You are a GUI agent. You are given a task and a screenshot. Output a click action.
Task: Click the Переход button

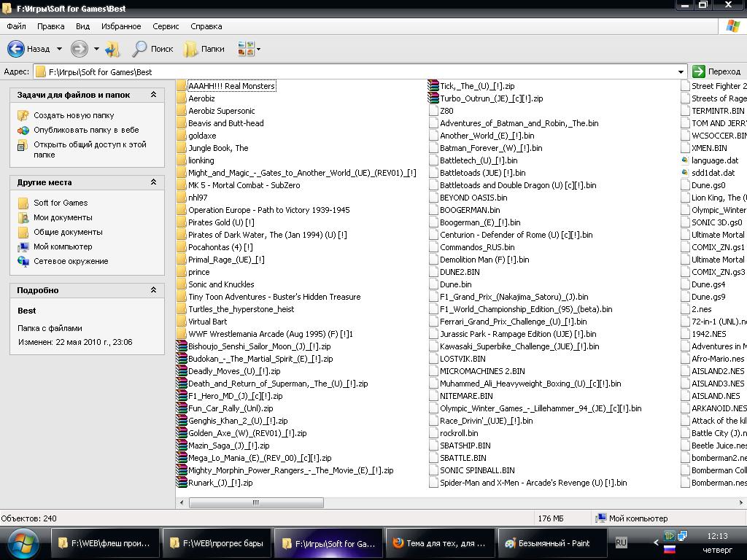[718, 71]
